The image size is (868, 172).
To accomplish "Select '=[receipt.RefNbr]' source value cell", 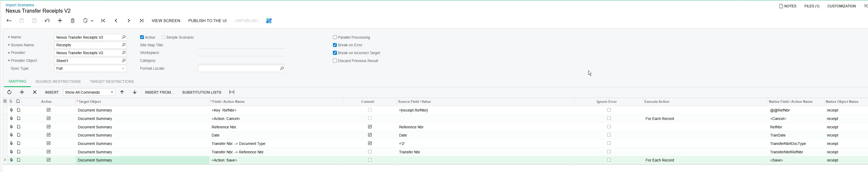I will click(485, 110).
